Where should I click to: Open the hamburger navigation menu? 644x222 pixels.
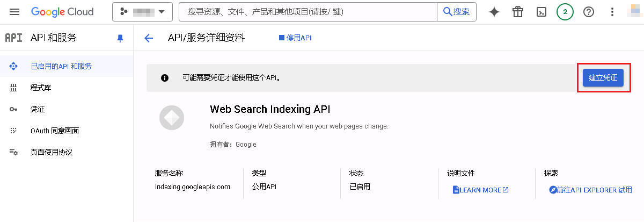[x=14, y=12]
